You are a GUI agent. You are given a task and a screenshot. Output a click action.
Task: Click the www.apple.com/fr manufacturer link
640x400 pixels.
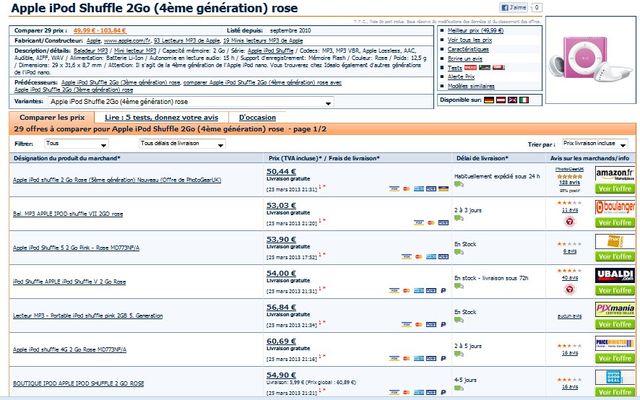point(127,41)
